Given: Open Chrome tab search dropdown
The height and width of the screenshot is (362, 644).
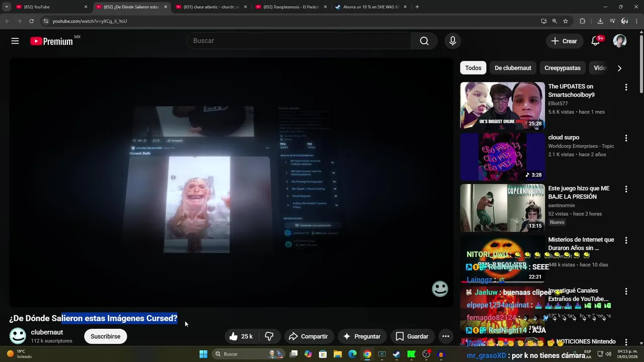Looking at the screenshot, I should click(7, 7).
